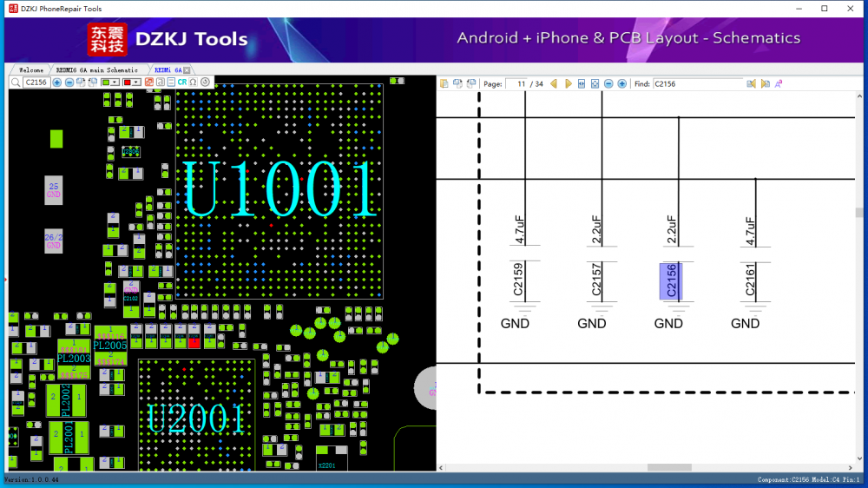The height and width of the screenshot is (488, 868).
Task: Click the U1001 chip on the PCB
Action: coord(279,190)
